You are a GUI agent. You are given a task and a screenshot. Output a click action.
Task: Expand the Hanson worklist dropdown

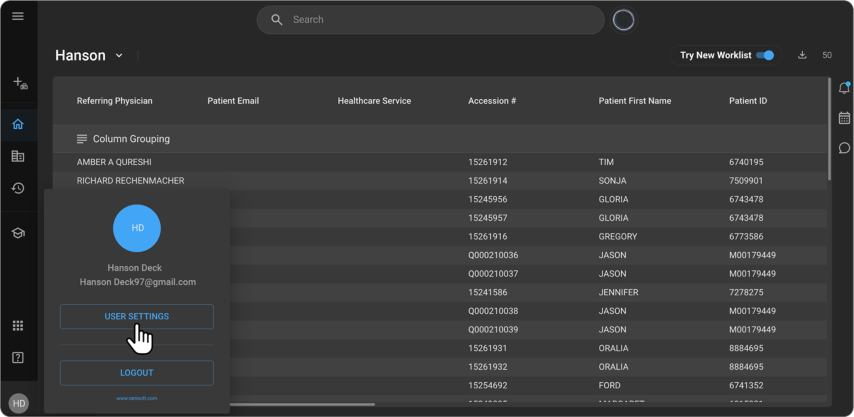[119, 56]
